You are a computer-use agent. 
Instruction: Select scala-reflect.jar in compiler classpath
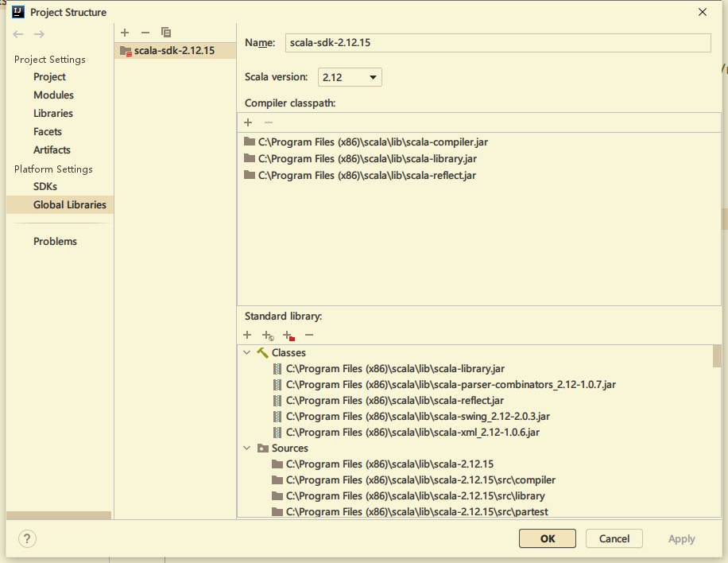(x=367, y=176)
